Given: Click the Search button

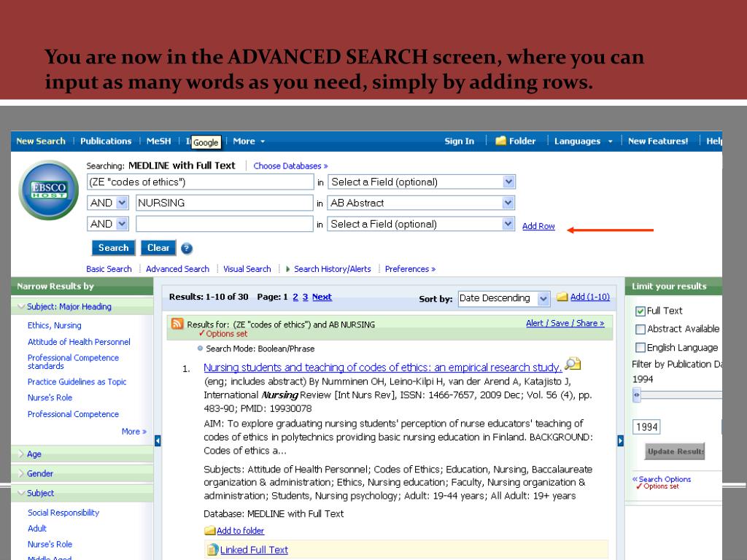Looking at the screenshot, I should [x=113, y=248].
